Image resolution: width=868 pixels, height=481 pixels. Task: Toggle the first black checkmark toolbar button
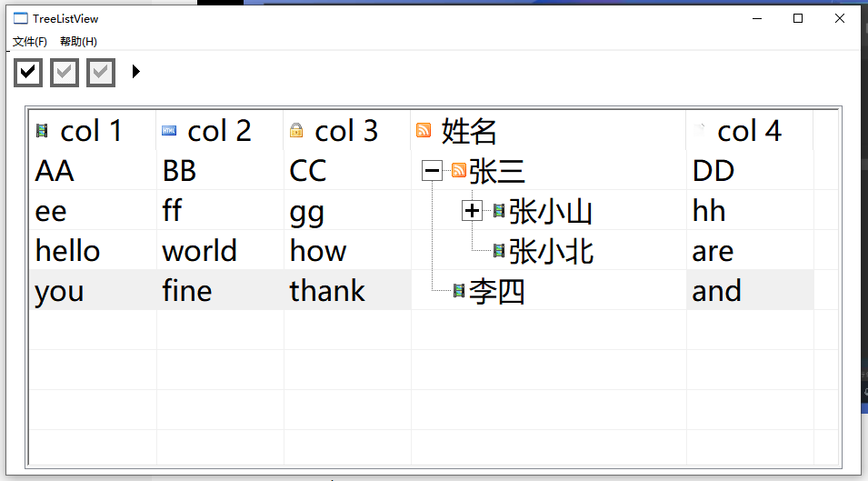click(x=27, y=72)
